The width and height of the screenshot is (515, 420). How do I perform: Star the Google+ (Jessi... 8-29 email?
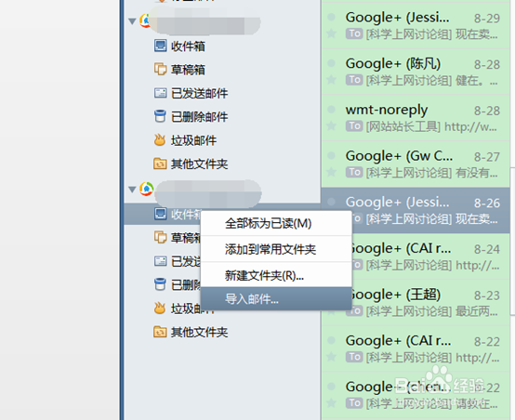pyautogui.click(x=331, y=33)
